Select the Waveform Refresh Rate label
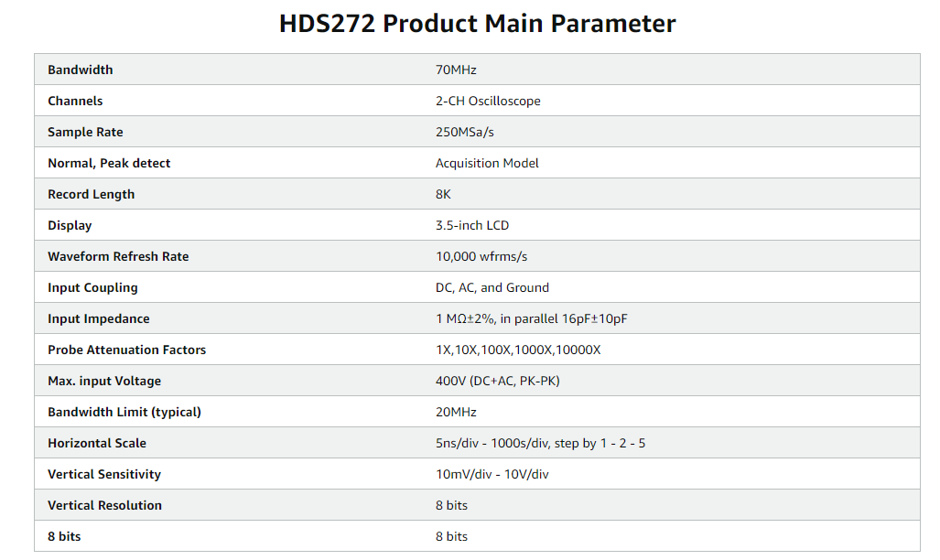 point(118,256)
